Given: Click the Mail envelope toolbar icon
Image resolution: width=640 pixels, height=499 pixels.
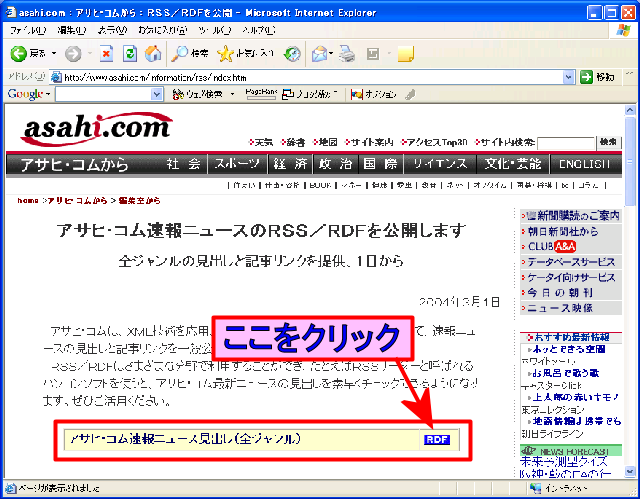Looking at the screenshot, I should click(320, 53).
